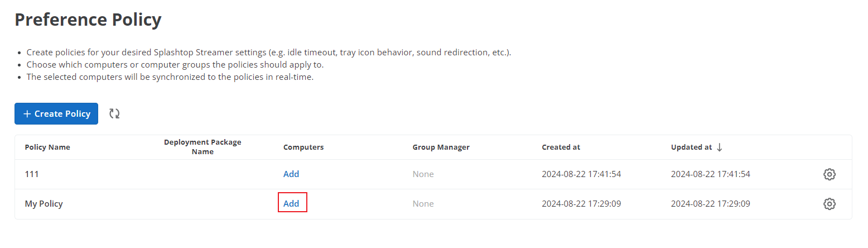Viewport: 868px width, 248px height.
Task: Select the My Policy row name
Action: [44, 204]
